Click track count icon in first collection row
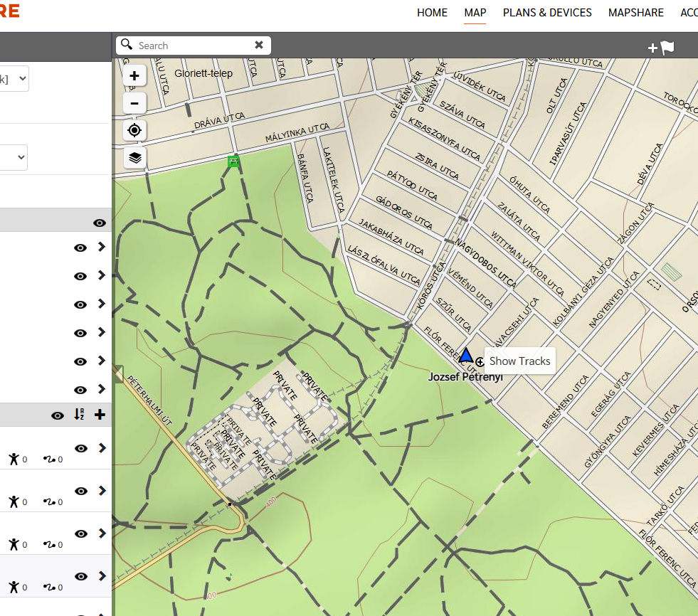Image resolution: width=698 pixels, height=616 pixels. [49, 459]
